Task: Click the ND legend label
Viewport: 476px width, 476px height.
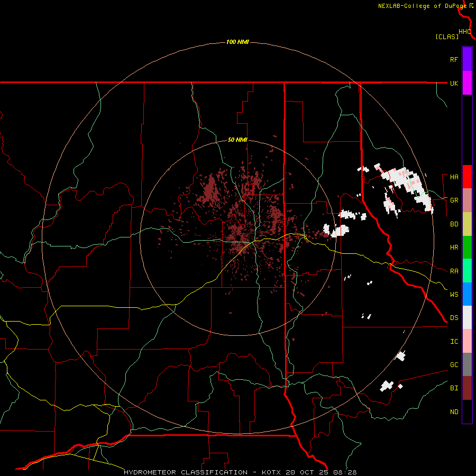Action: [x=454, y=412]
